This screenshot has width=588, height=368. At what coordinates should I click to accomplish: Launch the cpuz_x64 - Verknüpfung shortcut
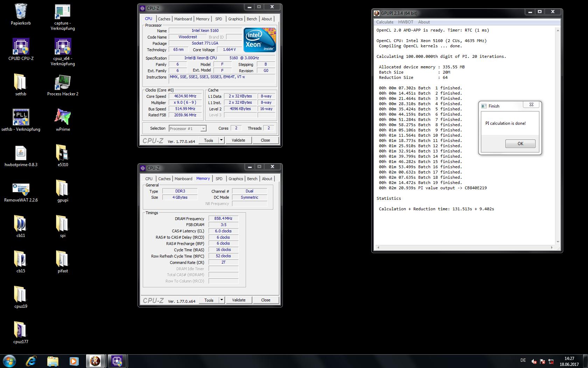(x=63, y=52)
